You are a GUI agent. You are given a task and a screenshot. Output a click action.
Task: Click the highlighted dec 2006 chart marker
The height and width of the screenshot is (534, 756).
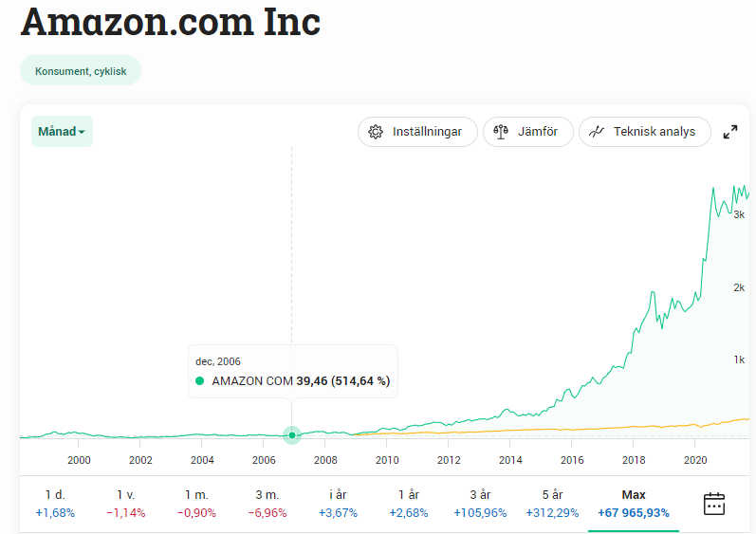point(292,435)
